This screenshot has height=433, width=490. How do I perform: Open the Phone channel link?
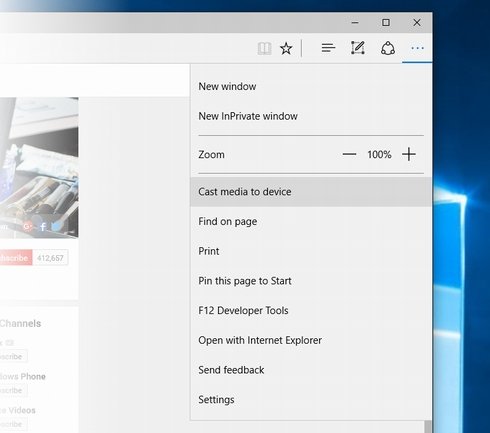[x=23, y=376]
